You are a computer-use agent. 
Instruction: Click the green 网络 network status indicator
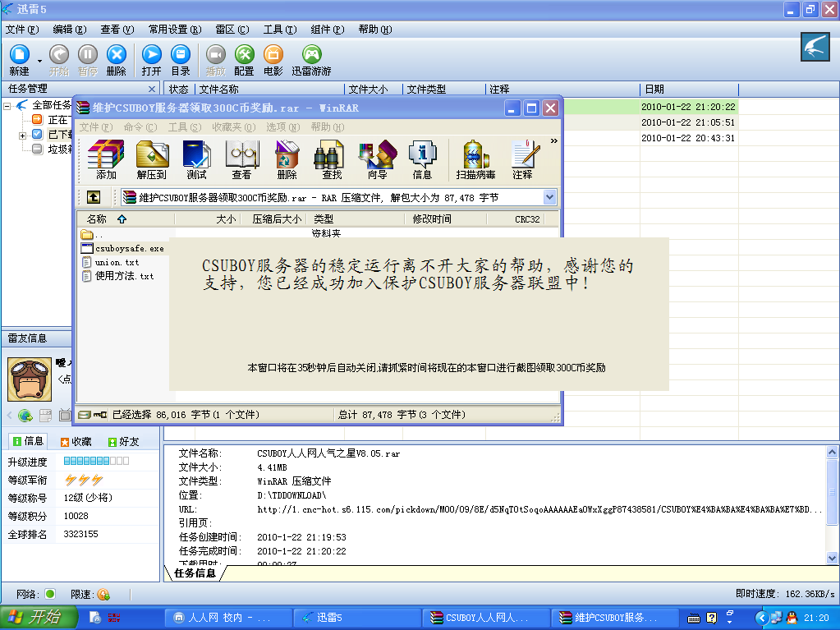[50, 594]
